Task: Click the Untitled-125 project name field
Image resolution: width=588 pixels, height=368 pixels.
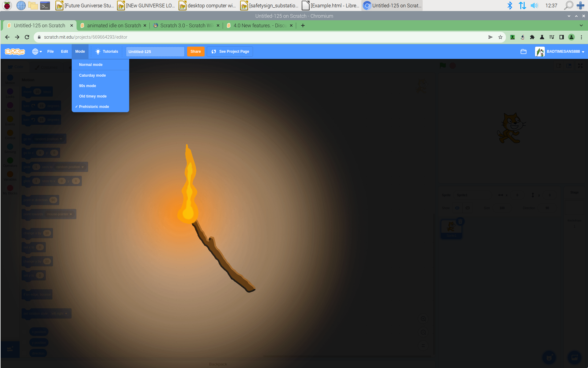Action: tap(155, 52)
